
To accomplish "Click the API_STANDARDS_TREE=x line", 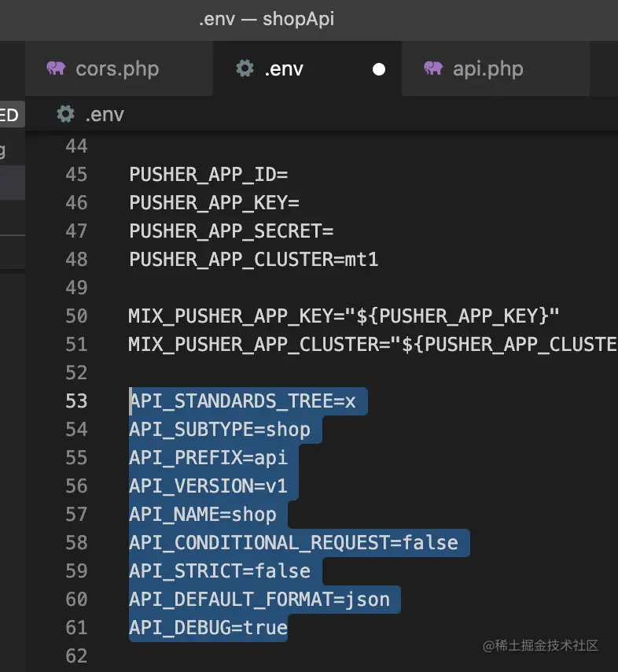I will 243,401.
